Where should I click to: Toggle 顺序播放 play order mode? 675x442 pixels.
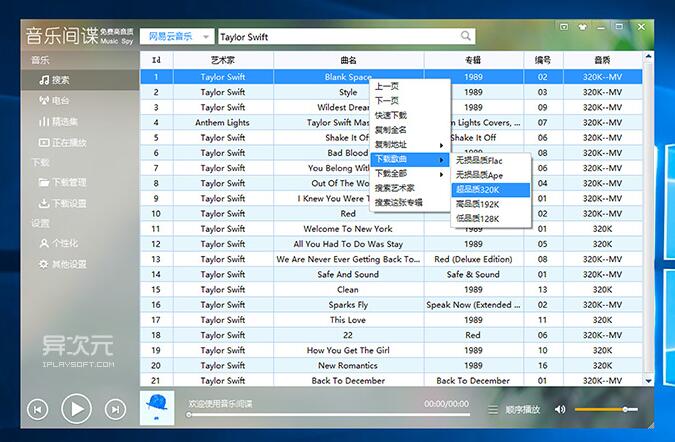pyautogui.click(x=523, y=410)
